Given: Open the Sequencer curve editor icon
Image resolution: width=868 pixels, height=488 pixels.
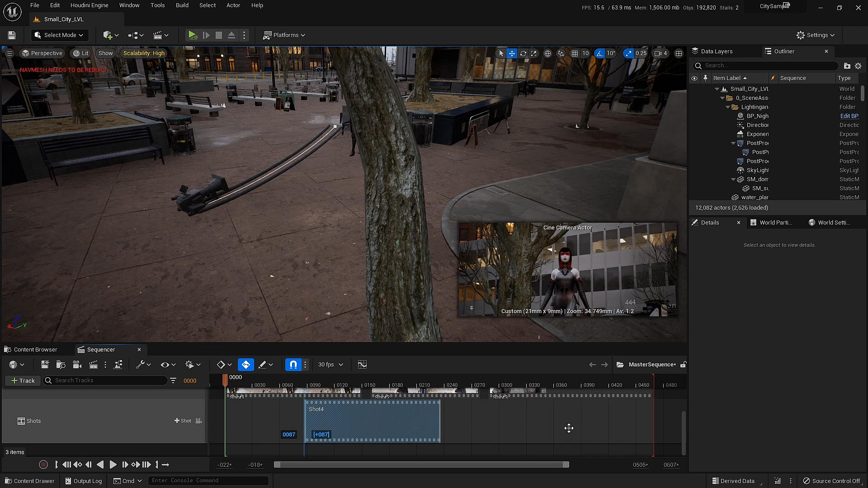Looking at the screenshot, I should click(x=362, y=365).
